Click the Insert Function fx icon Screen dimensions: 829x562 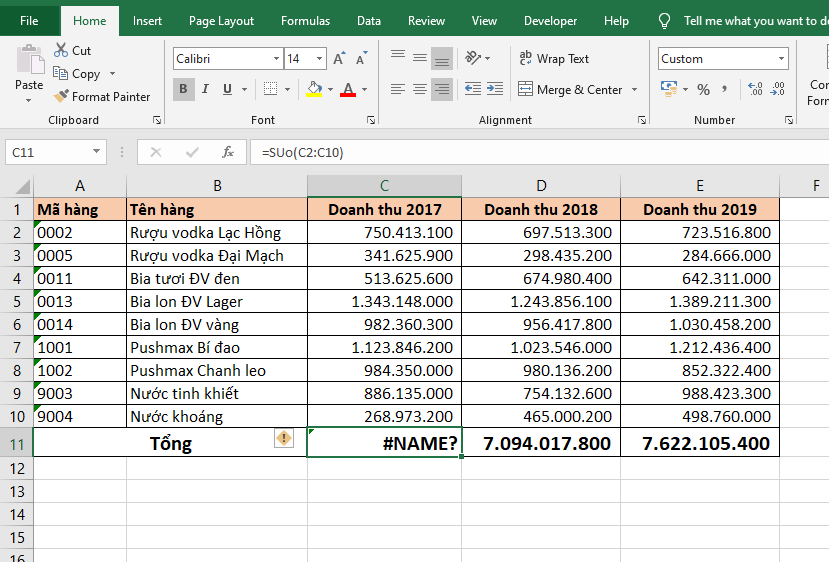(x=228, y=152)
